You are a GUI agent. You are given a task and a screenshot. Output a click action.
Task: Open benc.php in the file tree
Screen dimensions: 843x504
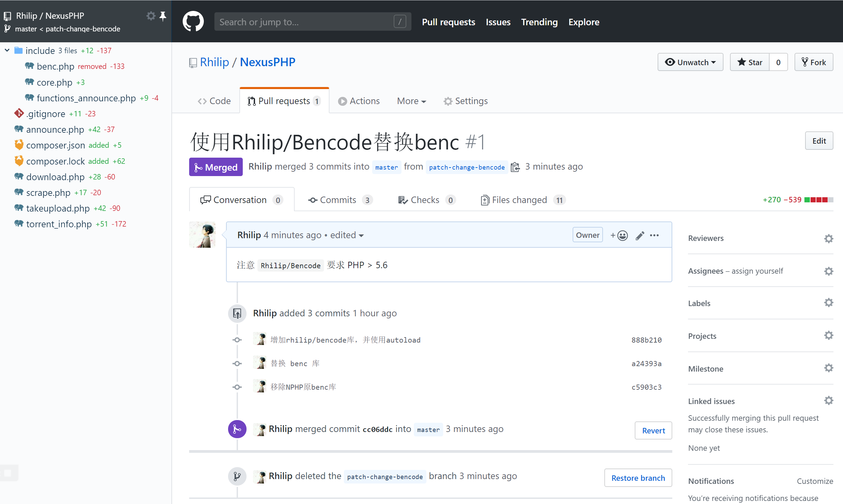point(55,66)
